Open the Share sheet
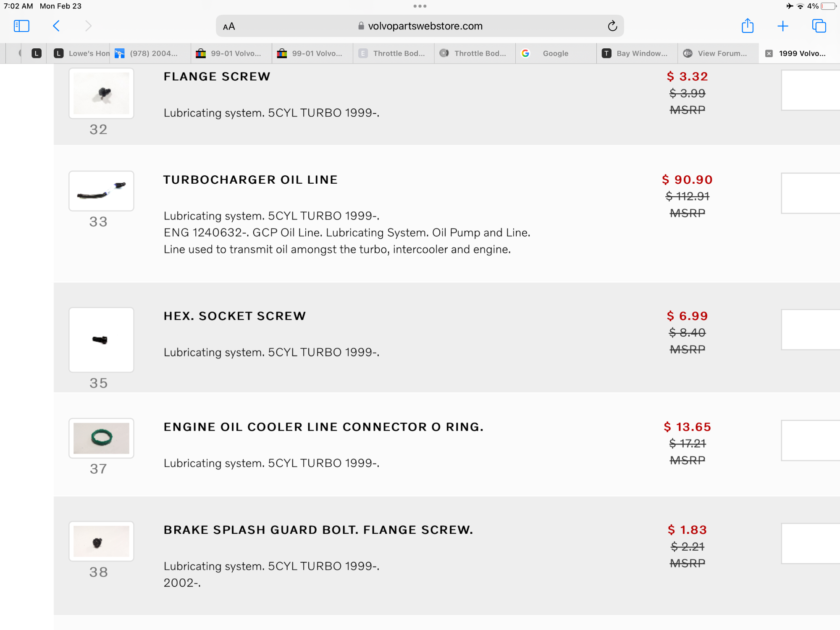Viewport: 840px width, 630px height. click(x=748, y=26)
